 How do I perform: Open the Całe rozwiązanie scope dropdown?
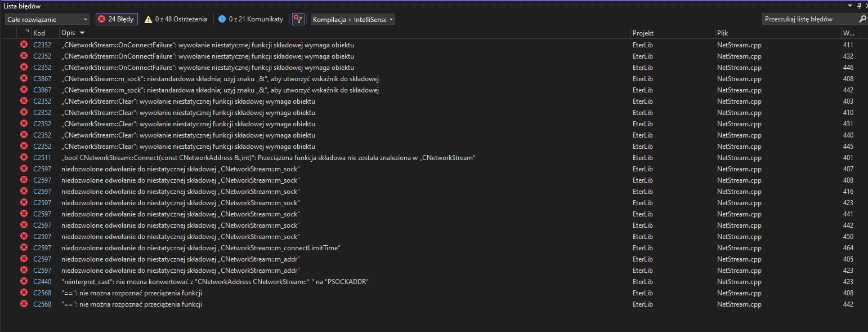tap(47, 19)
